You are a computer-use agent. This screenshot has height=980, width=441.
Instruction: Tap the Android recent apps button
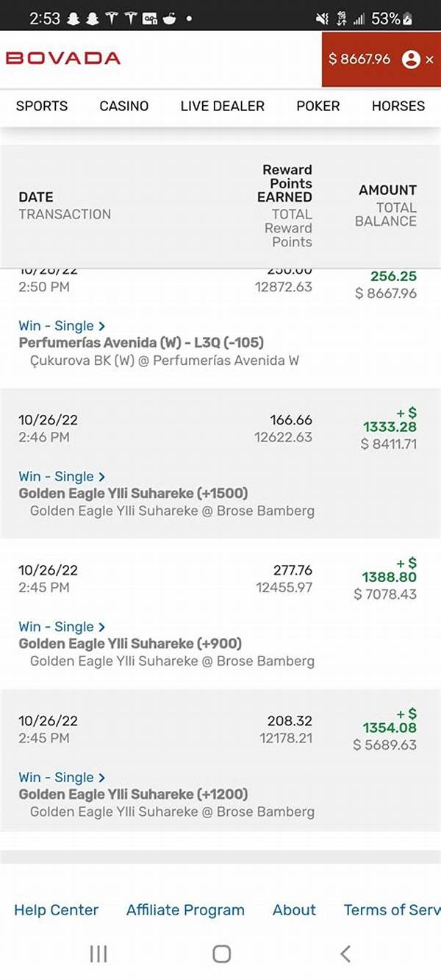point(98,954)
